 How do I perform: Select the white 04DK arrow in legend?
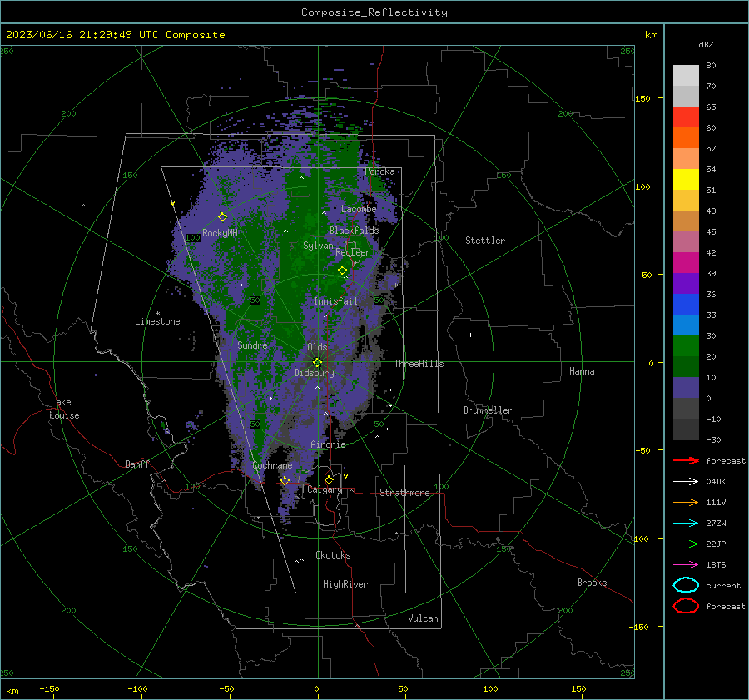[686, 481]
